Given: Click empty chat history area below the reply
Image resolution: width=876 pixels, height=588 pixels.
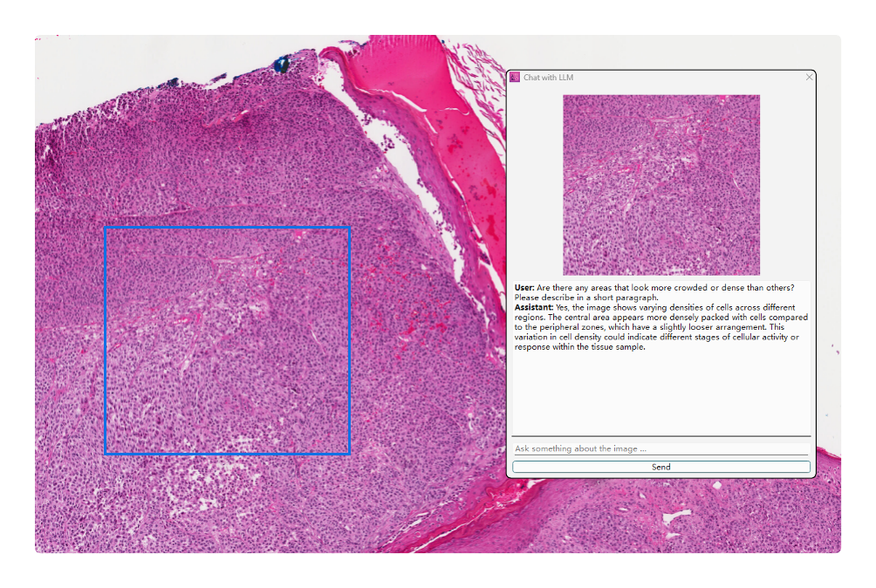Looking at the screenshot, I should click(660, 393).
